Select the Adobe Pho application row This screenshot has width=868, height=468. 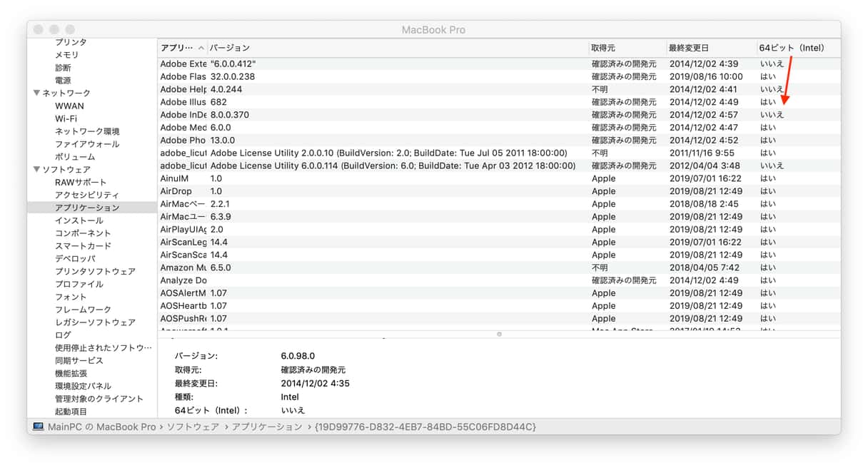click(499, 141)
